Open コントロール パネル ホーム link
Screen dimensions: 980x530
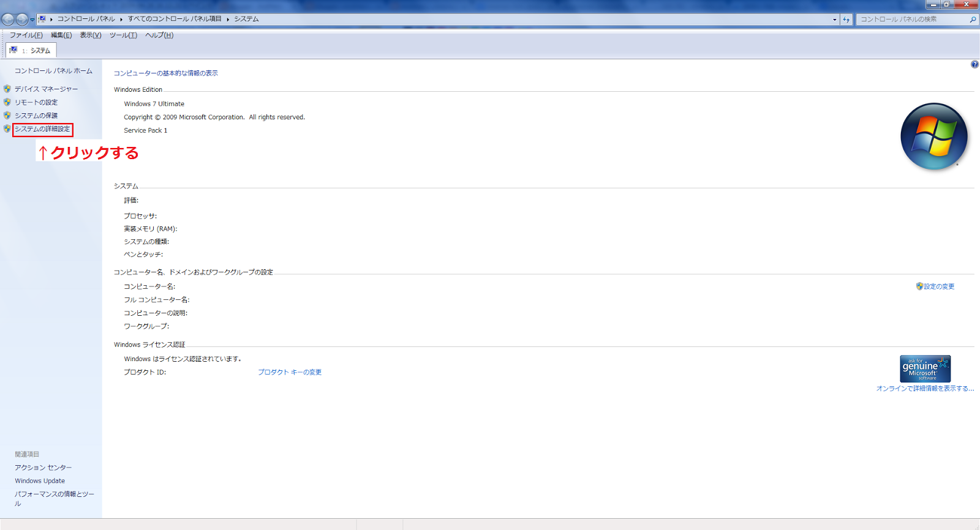[53, 71]
